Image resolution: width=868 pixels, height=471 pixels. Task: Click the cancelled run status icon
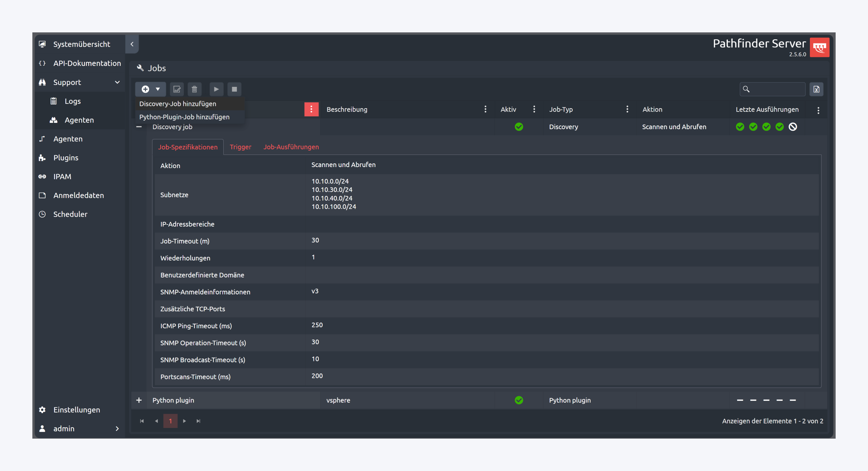point(793,127)
